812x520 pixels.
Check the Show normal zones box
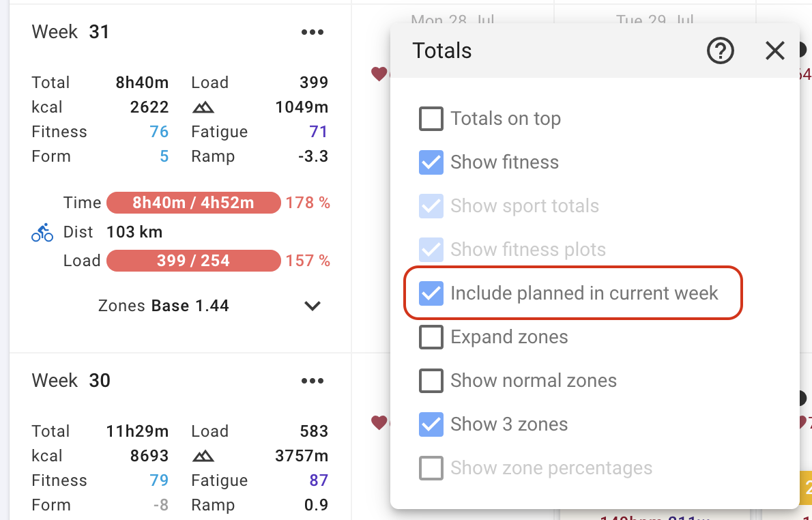coord(431,381)
